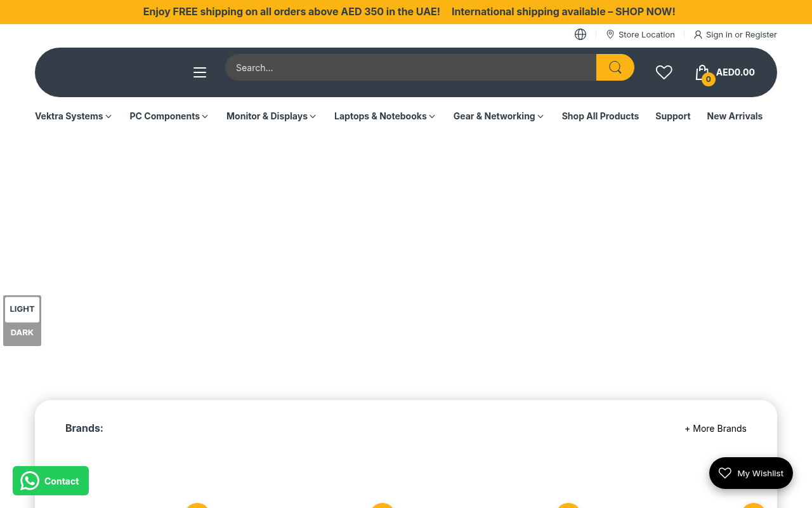Click the globe language icon
Viewport: 812px width, 508px height.
point(580,34)
